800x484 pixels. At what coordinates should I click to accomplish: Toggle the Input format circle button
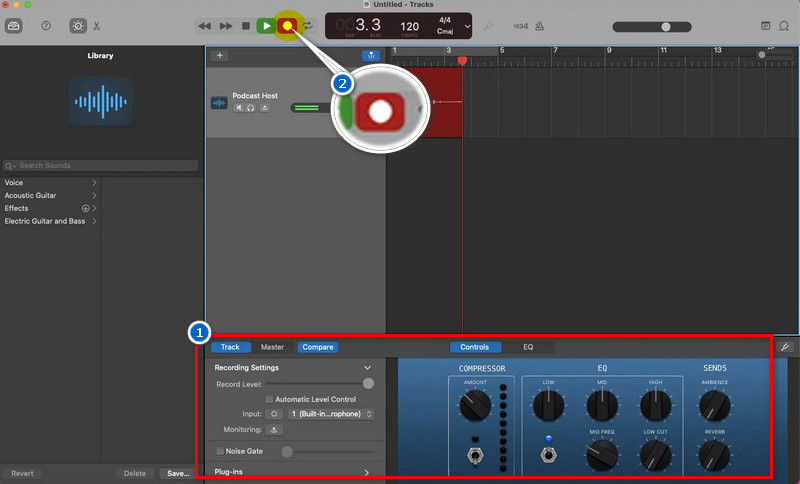coord(274,414)
